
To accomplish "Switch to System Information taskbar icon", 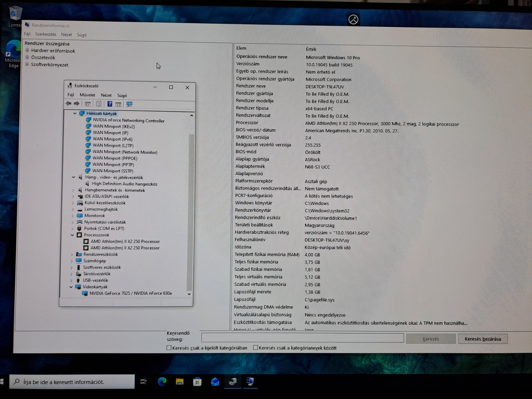I will point(250,381).
